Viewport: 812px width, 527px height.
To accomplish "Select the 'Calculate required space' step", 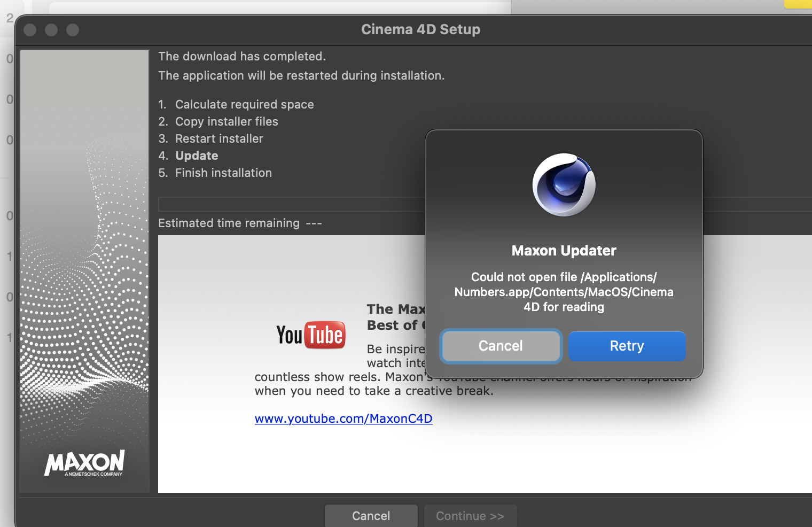I will pyautogui.click(x=245, y=104).
